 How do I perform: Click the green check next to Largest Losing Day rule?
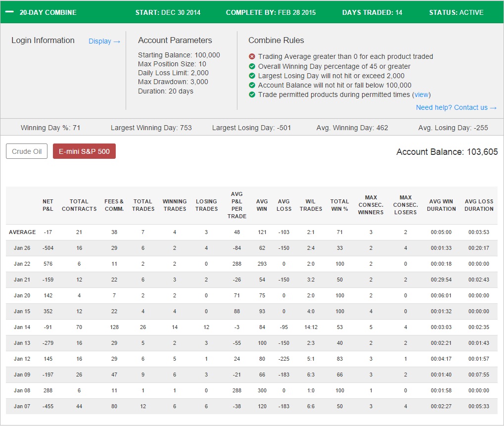point(252,76)
